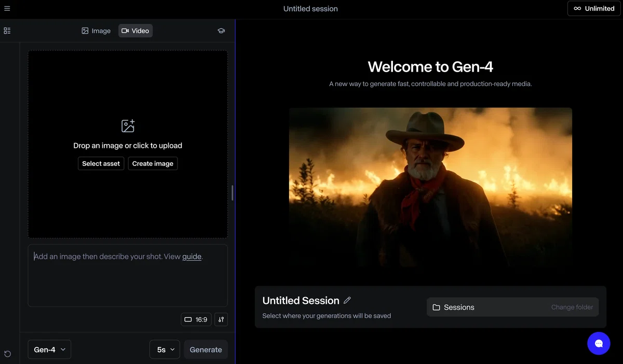This screenshot has height=364, width=623.
Task: Open the guide link in prompt box
Action: 192,256
